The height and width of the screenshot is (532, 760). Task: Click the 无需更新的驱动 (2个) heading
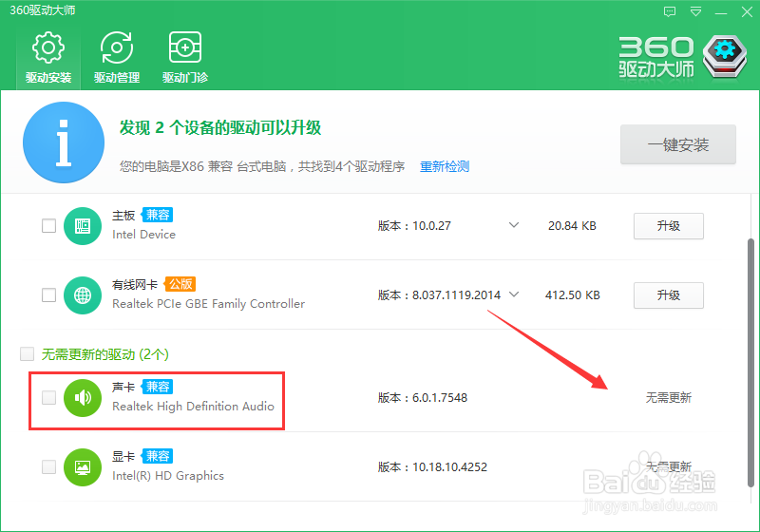[105, 354]
